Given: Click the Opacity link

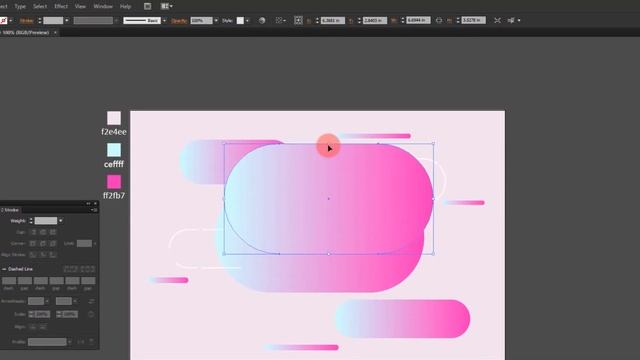Looking at the screenshot, I should coord(179,20).
